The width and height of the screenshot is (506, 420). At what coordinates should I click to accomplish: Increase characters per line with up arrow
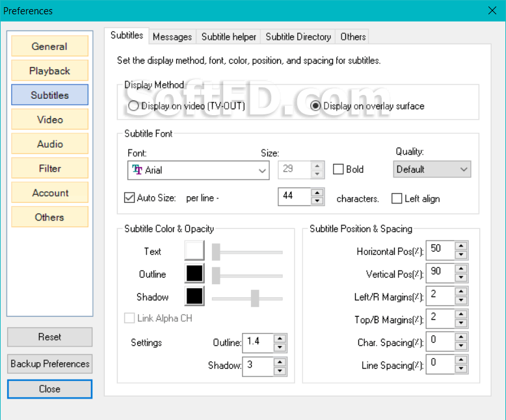(317, 192)
